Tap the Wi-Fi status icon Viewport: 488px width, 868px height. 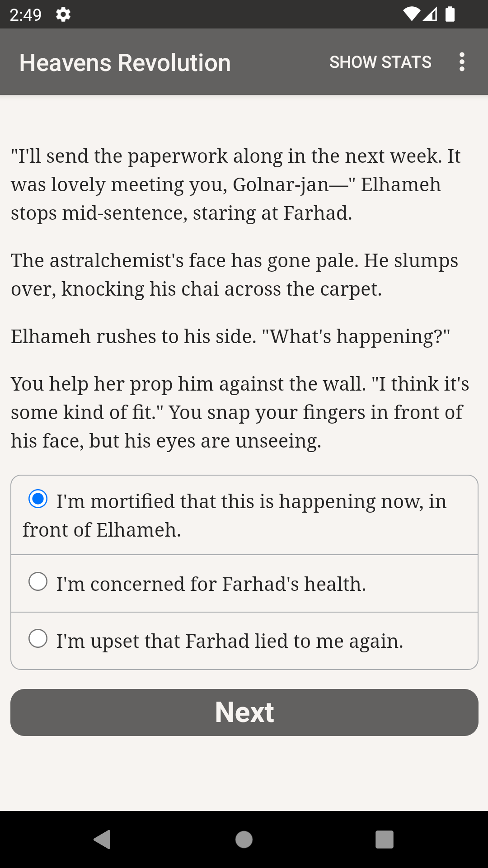coord(411,14)
